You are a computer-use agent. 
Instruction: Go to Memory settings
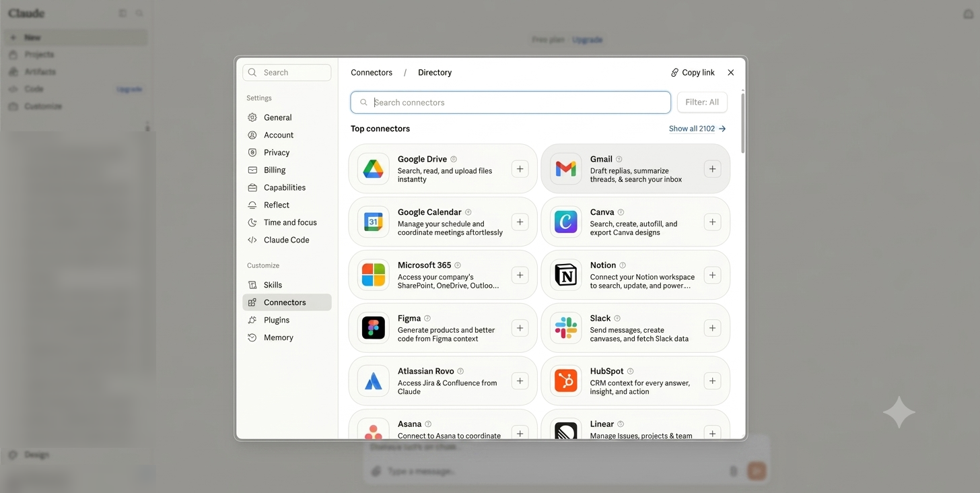[x=287, y=337]
